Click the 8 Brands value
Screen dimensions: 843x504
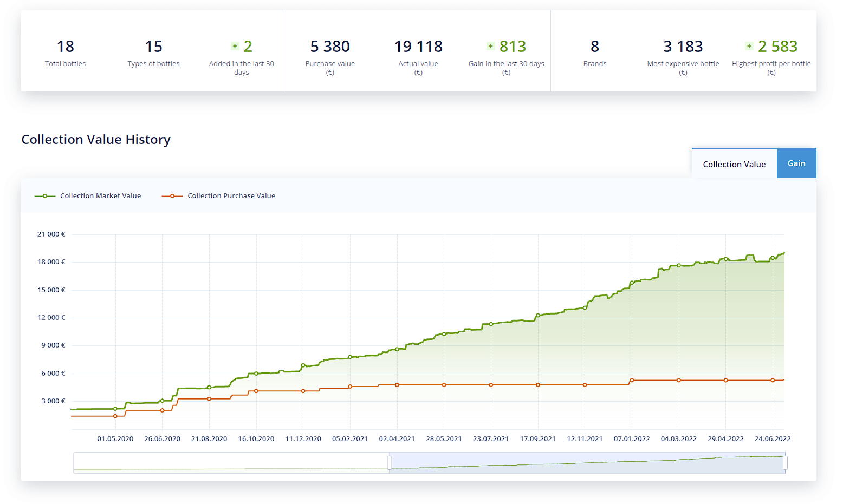pos(595,47)
